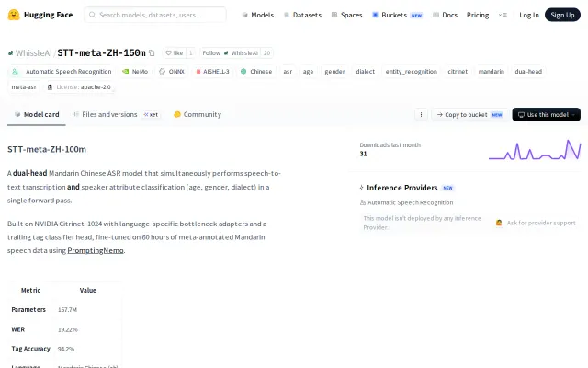The width and height of the screenshot is (588, 368).
Task: Open the apache-2.0 license tag
Action: (x=79, y=87)
